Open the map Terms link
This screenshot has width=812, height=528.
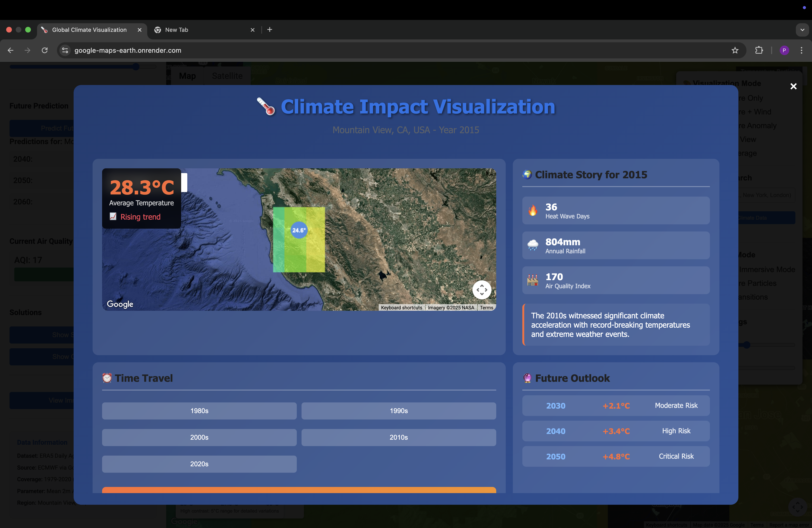[486, 308]
